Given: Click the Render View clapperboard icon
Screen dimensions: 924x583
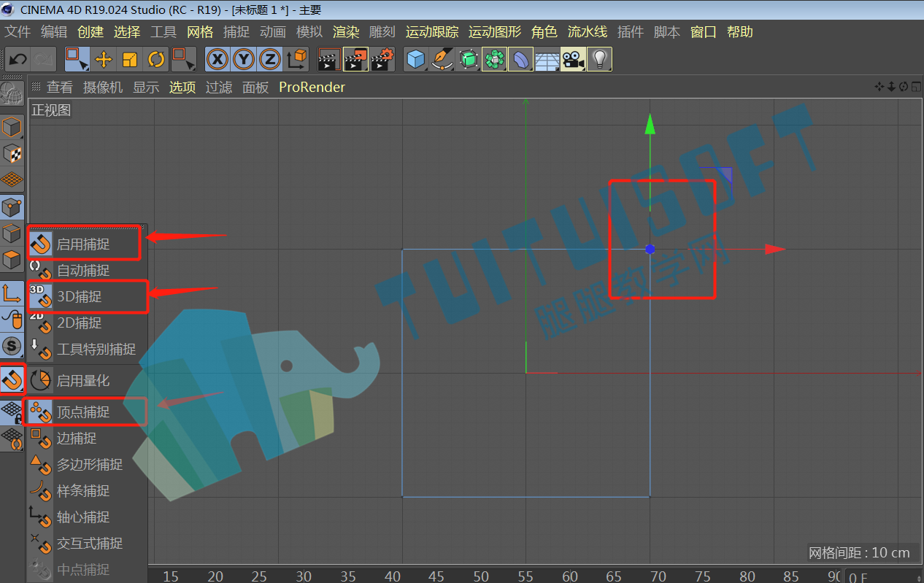Looking at the screenshot, I should point(330,59).
